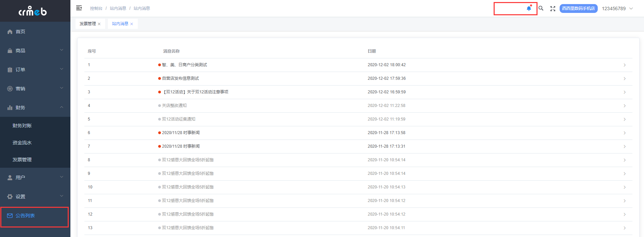Select row number 11

point(90,201)
